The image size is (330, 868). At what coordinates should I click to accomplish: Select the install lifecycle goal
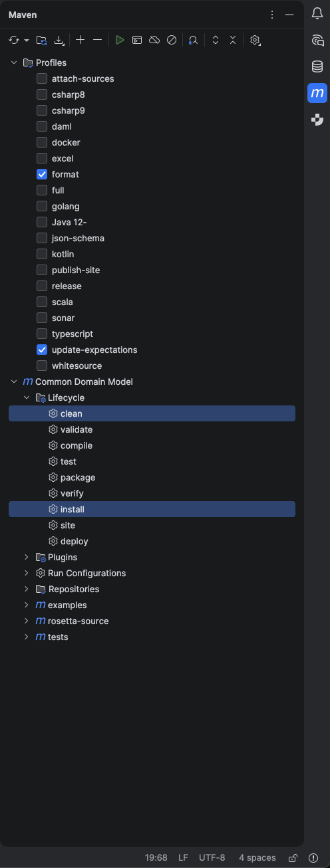tap(152, 509)
